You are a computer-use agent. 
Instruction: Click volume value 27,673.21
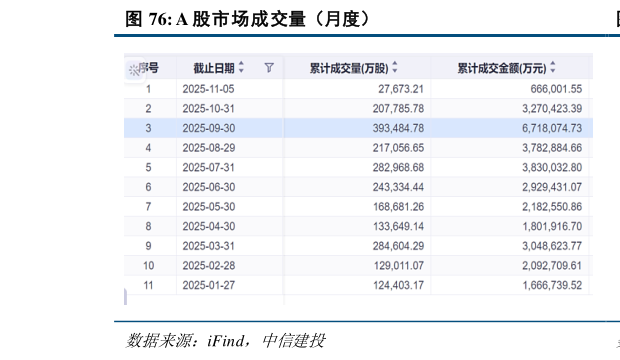point(401,89)
